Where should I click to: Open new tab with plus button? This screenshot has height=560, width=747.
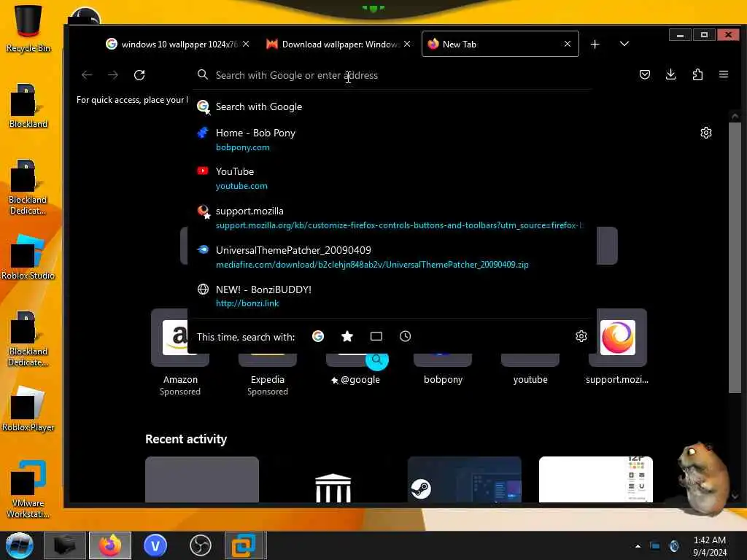595,44
